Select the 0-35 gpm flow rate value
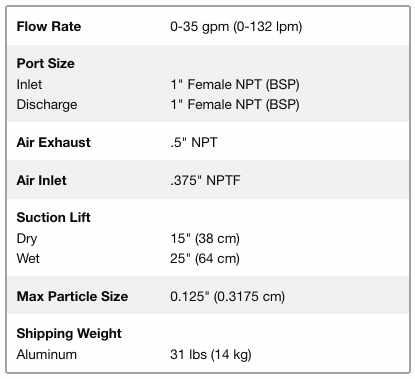Image resolution: width=415 pixels, height=379 pixels. pyautogui.click(x=236, y=27)
